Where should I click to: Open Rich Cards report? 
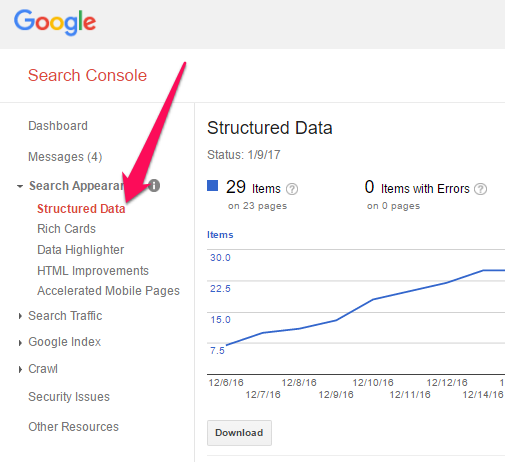point(66,229)
